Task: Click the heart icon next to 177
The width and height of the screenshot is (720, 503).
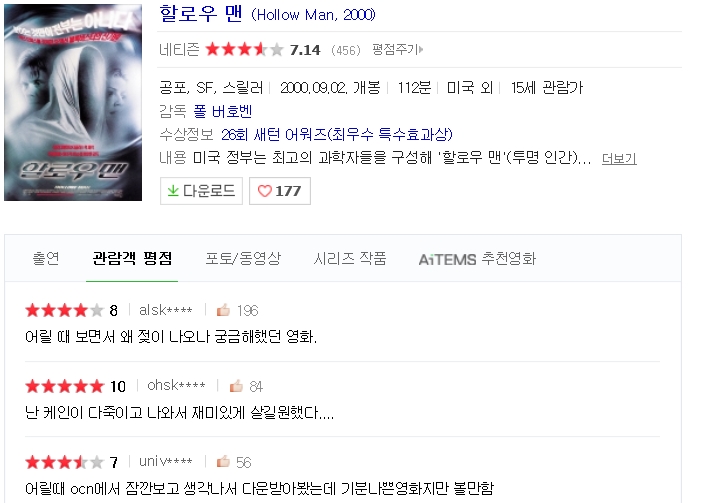Action: pyautogui.click(x=264, y=191)
